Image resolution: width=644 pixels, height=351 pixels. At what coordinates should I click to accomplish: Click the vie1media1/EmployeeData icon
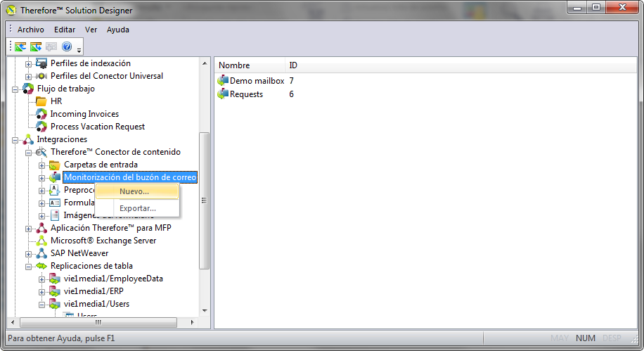(x=55, y=279)
